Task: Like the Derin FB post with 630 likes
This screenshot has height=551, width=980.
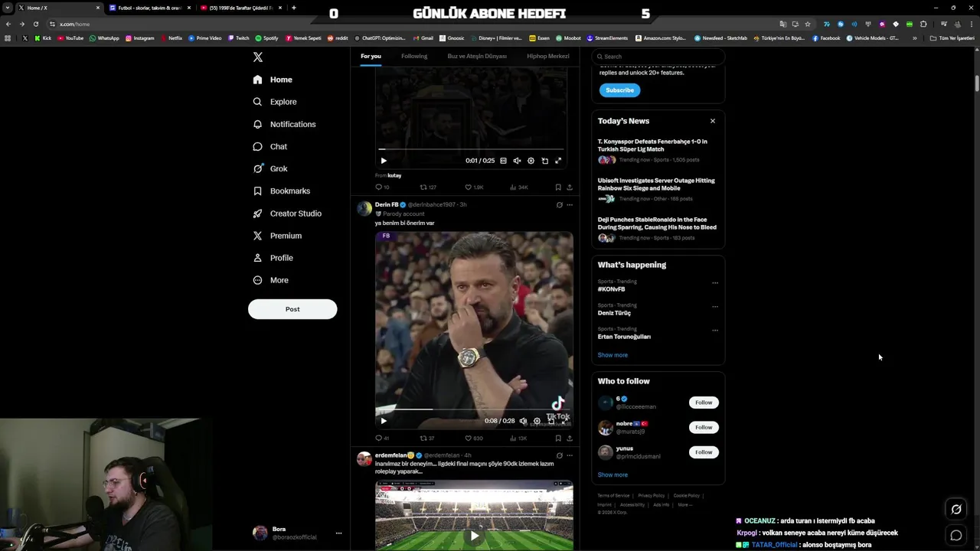Action: click(x=474, y=439)
